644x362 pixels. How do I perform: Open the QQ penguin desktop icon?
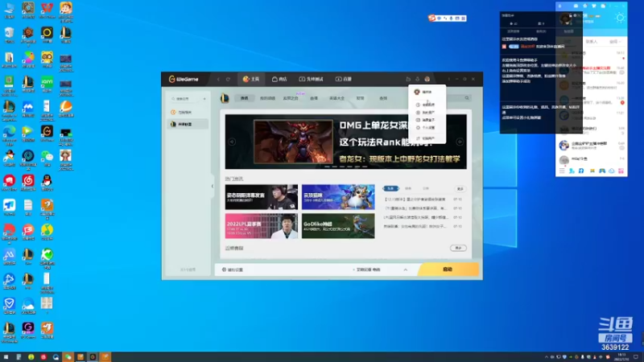[47, 183]
